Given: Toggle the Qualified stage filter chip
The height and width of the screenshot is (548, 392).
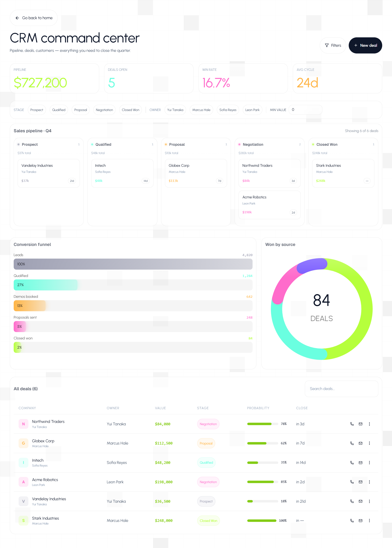Looking at the screenshot, I should pos(59,110).
